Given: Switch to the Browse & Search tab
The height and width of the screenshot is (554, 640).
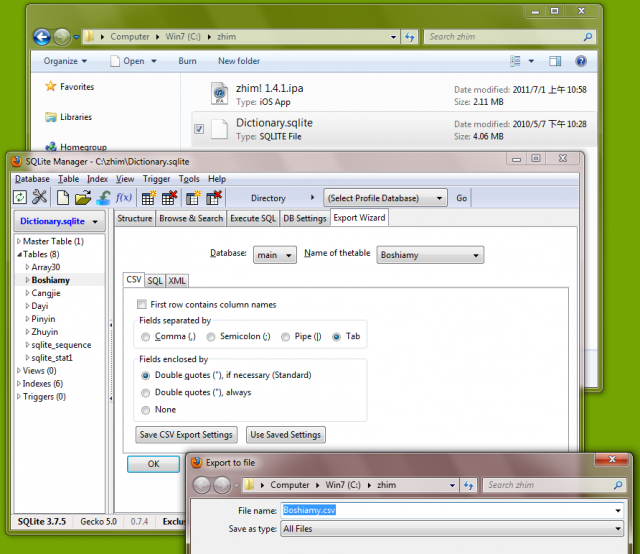Looking at the screenshot, I should (191, 218).
